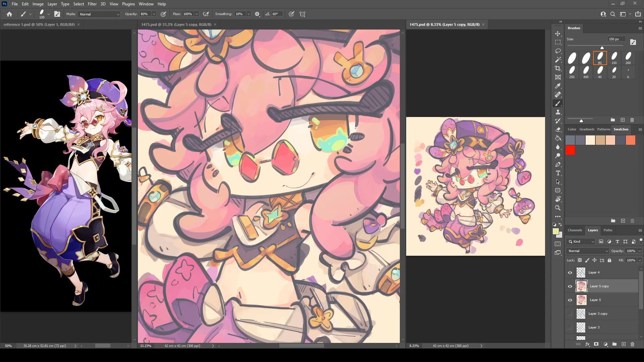Open Flow value dropdown
644x362 pixels.
(197, 14)
